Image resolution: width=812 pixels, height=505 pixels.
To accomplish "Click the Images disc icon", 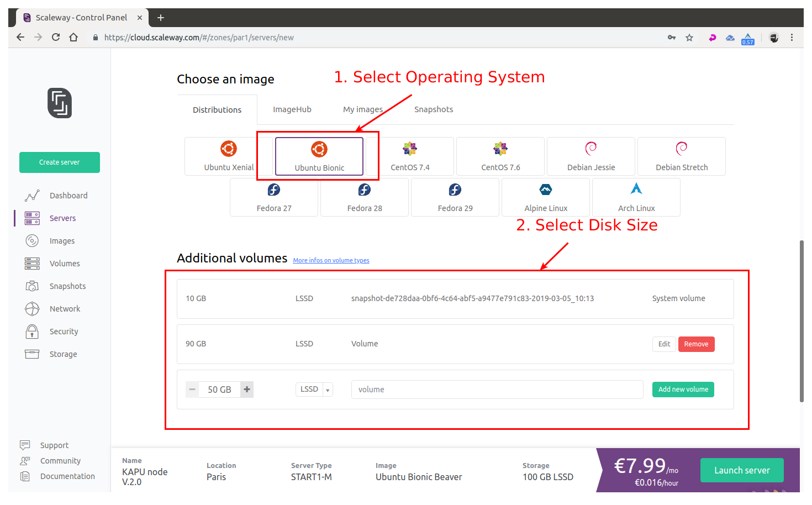I will coord(32,241).
